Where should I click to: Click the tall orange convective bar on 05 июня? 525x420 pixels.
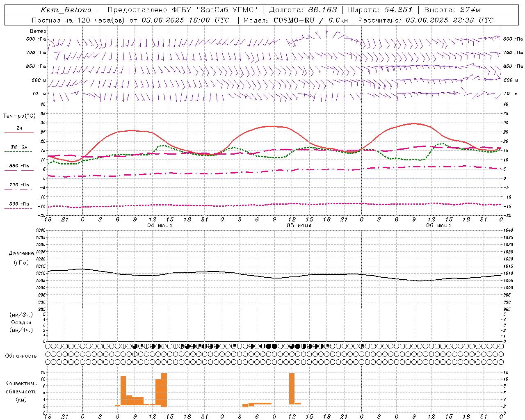click(x=292, y=389)
